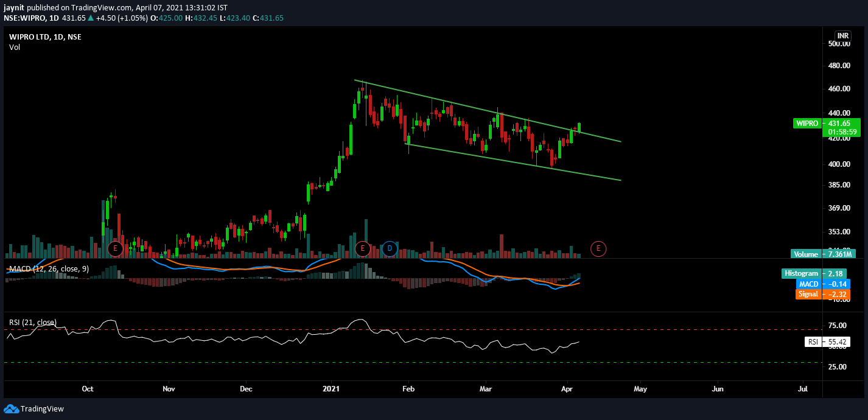
Task: Select the 2.18 histogram value
Action: tap(835, 274)
